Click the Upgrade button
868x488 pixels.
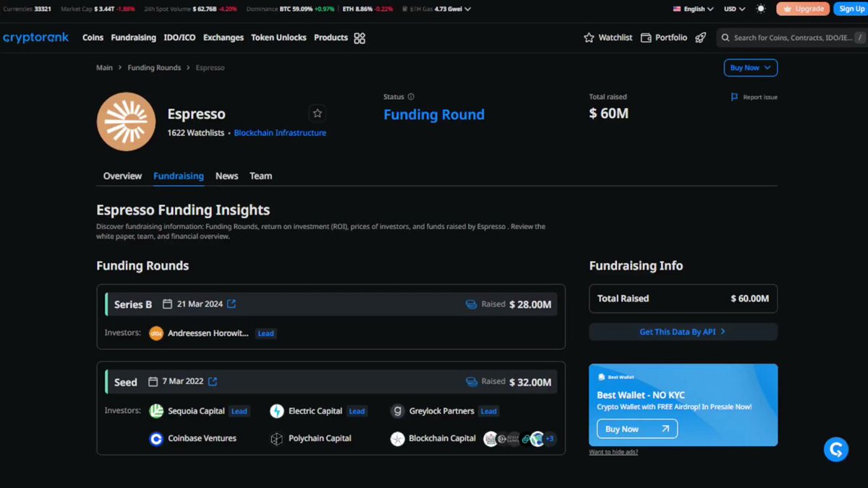point(803,9)
